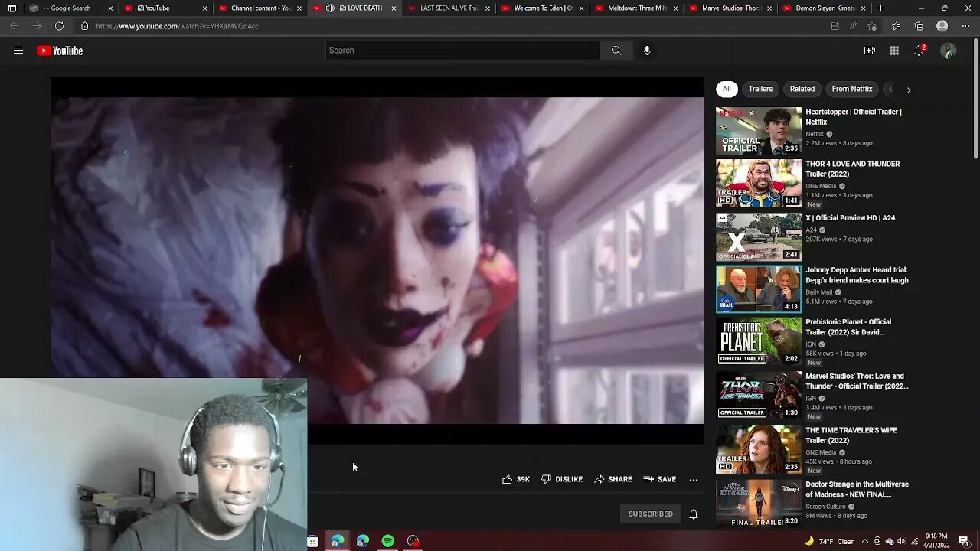Share the video via Share button

613,479
